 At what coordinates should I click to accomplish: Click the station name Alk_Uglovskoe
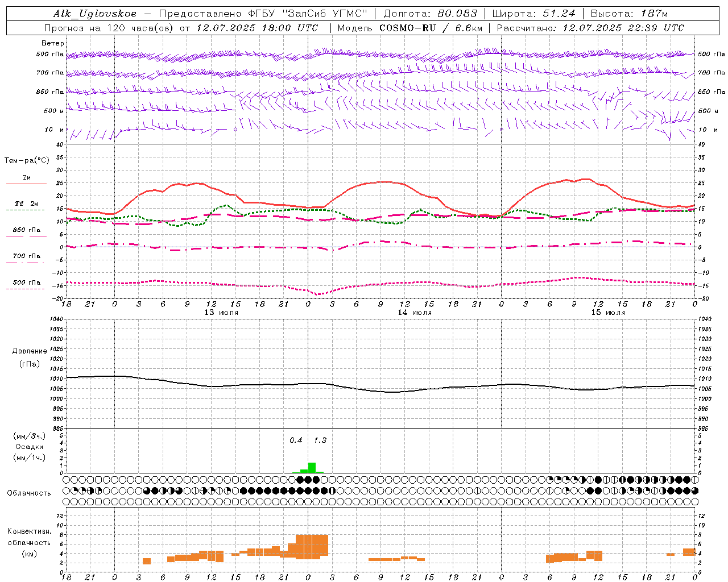click(95, 14)
